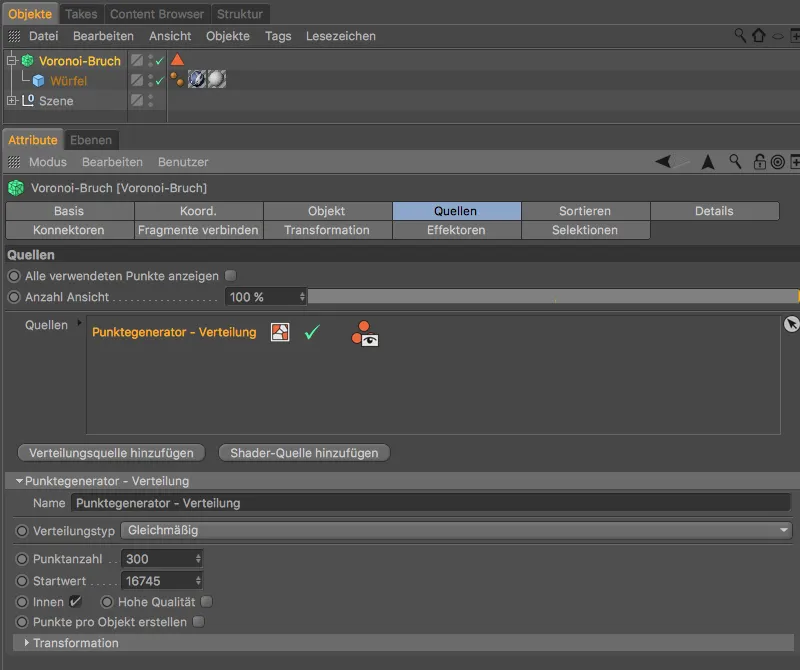Expand the Transformation section
The image size is (800, 670).
coord(27,642)
